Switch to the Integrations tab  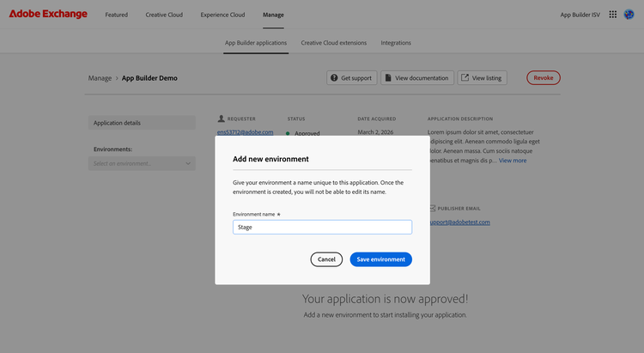(x=396, y=43)
